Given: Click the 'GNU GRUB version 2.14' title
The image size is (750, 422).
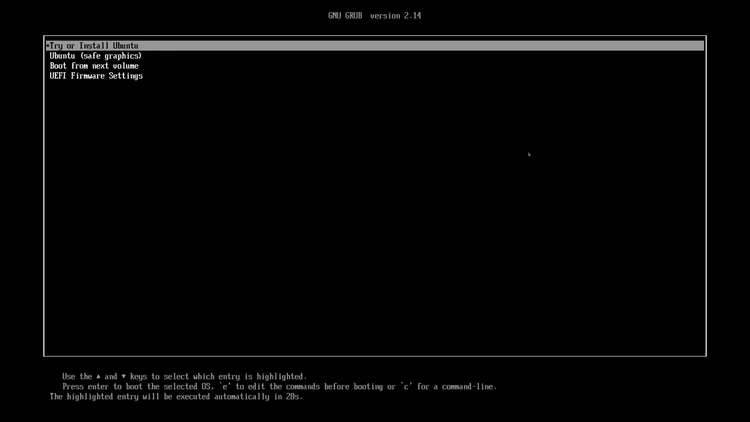Looking at the screenshot, I should (375, 16).
